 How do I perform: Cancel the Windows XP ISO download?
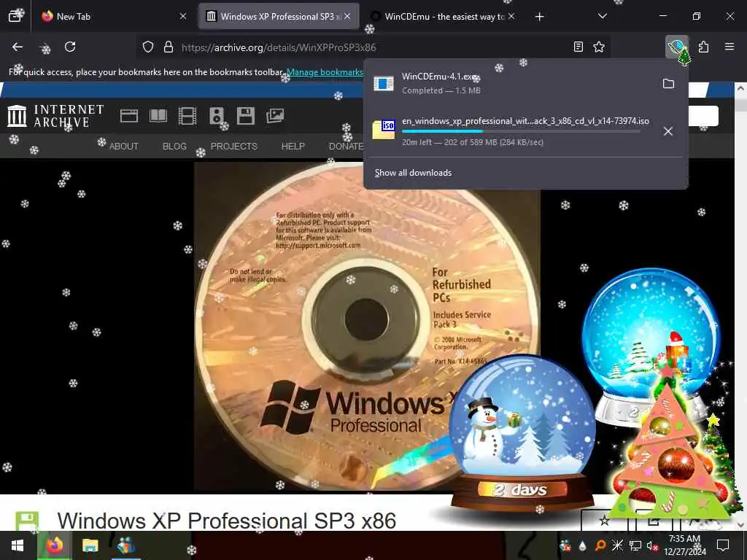point(668,131)
